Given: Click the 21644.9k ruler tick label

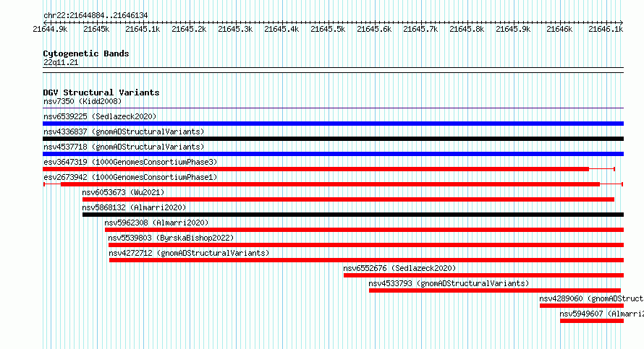Looking at the screenshot, I should pyautogui.click(x=50, y=29).
